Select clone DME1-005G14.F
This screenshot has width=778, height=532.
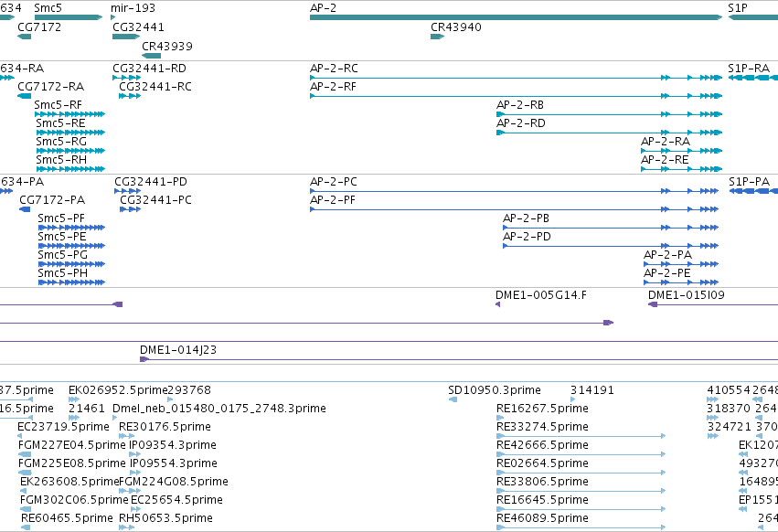coord(497,304)
